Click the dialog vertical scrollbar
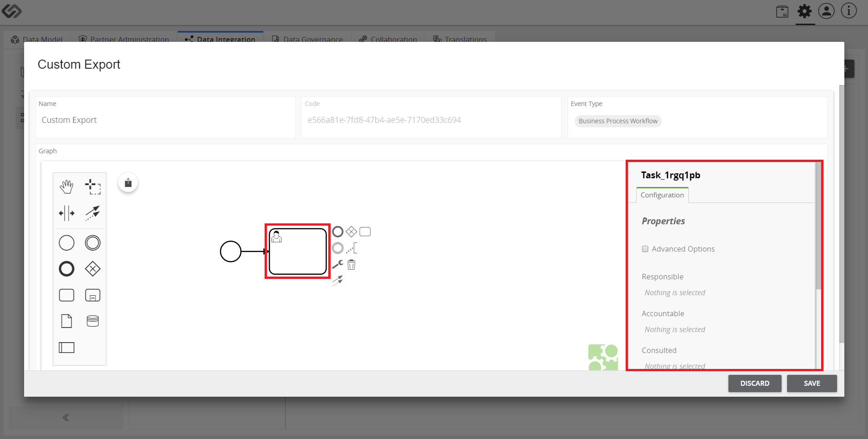 842,214
